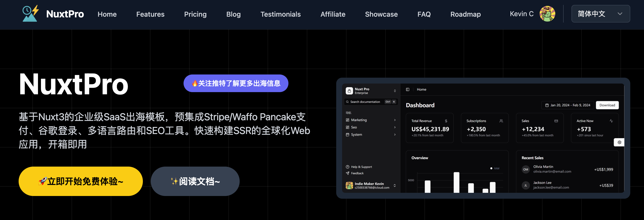Click the +US$1,999 sale amount
This screenshot has height=220, width=644.
[604, 170]
